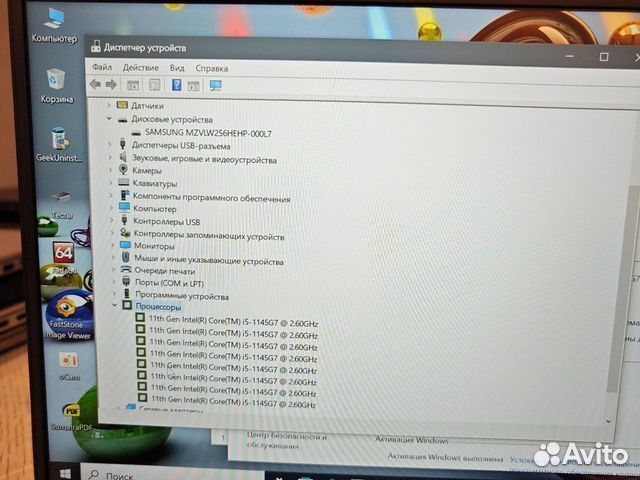The image size is (640, 480).
Task: Collapse the Процессоры node
Action: (115, 305)
